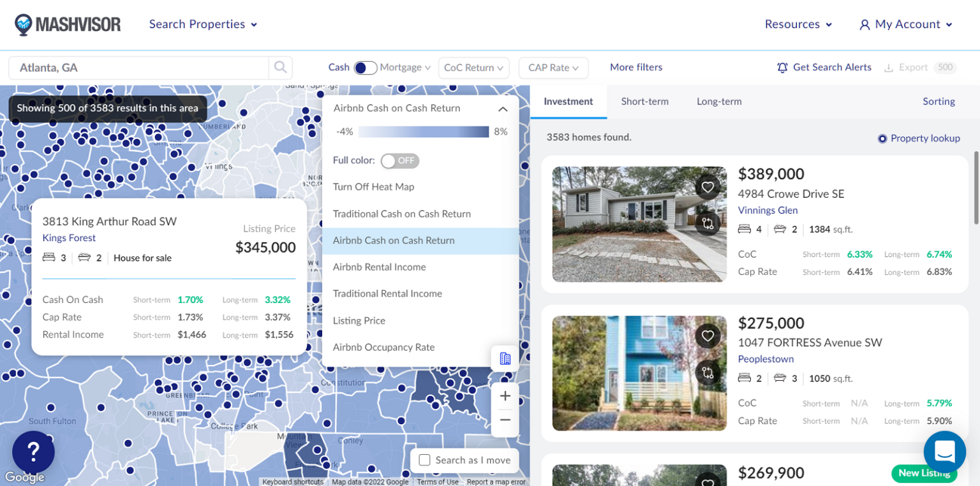980x486 pixels.
Task: Click the search magnifier icon
Action: 280,67
